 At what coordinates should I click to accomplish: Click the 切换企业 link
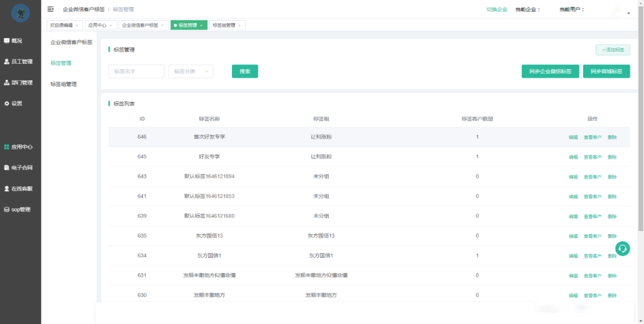(x=497, y=10)
